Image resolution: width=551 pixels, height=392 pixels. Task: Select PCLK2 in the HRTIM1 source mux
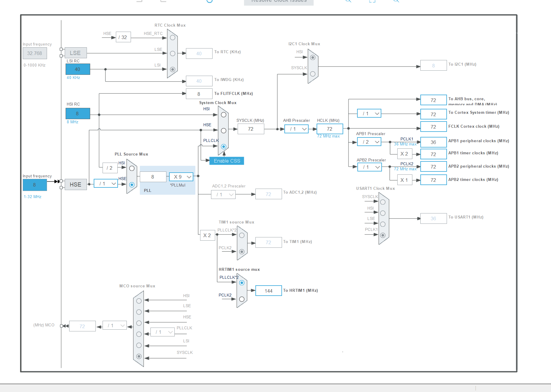(242, 299)
